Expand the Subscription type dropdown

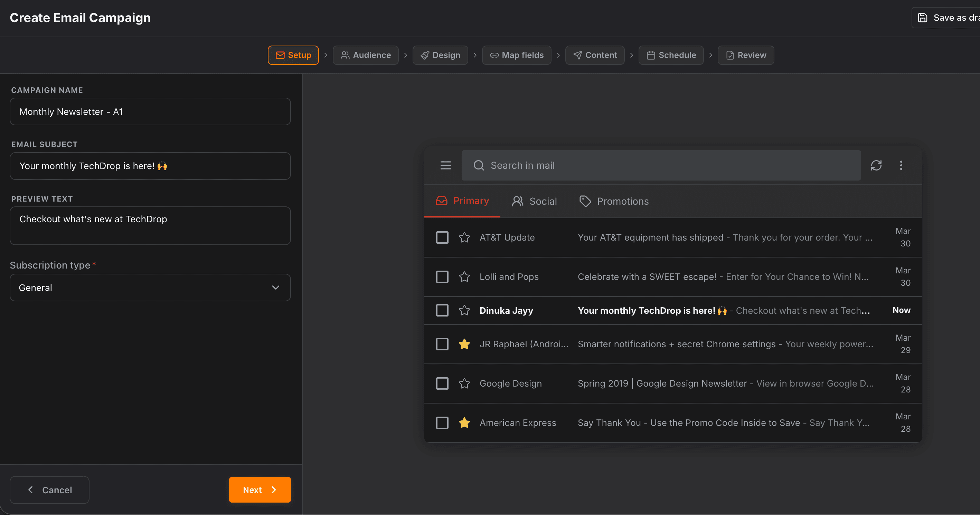coord(150,288)
